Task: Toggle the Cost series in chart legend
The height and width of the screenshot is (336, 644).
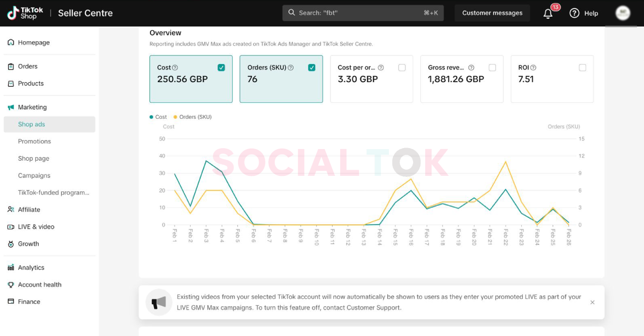Action: pyautogui.click(x=158, y=117)
